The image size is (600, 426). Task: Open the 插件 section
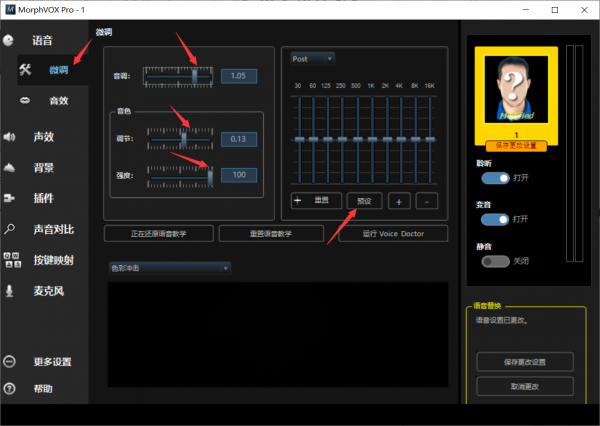click(44, 198)
